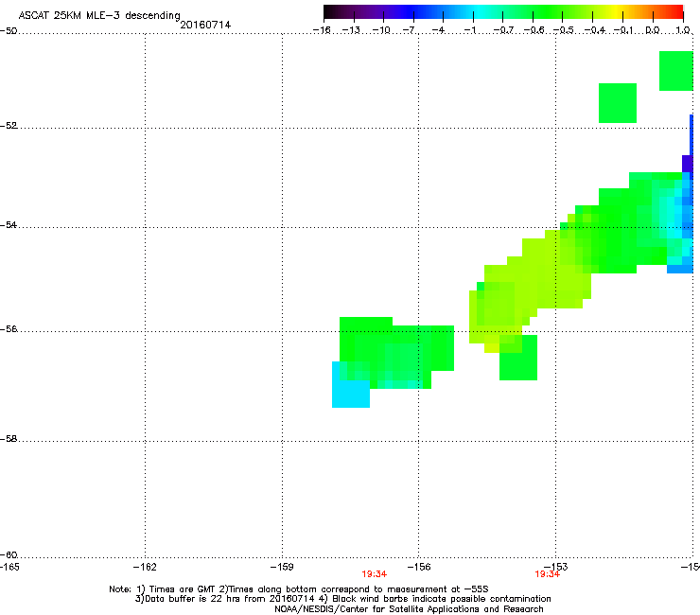Click the yellow section of the color bar
The height and width of the screenshot is (615, 700).
click(x=617, y=12)
